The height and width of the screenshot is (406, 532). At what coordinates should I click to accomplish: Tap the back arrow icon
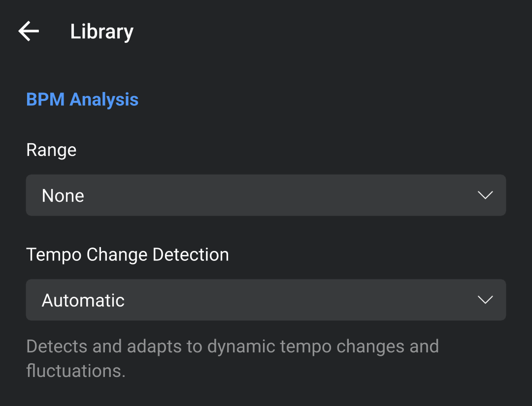pyautogui.click(x=29, y=31)
